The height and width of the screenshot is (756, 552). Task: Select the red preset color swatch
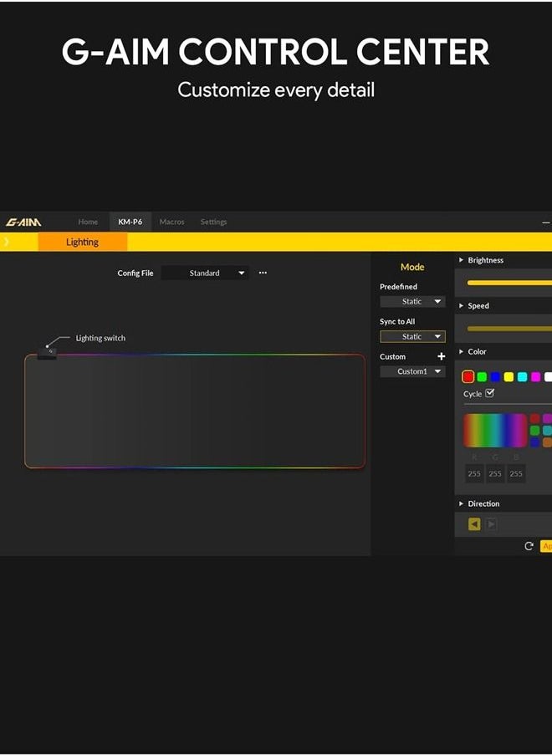click(468, 376)
